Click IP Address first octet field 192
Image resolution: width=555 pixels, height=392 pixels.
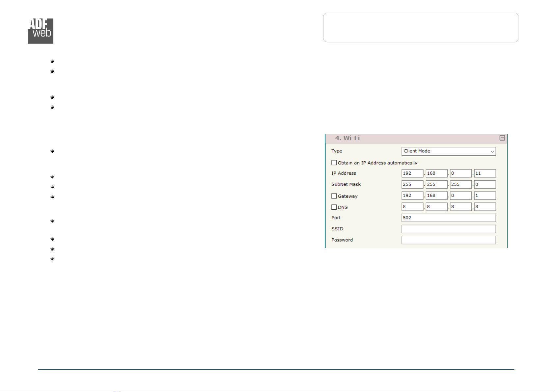click(x=412, y=173)
